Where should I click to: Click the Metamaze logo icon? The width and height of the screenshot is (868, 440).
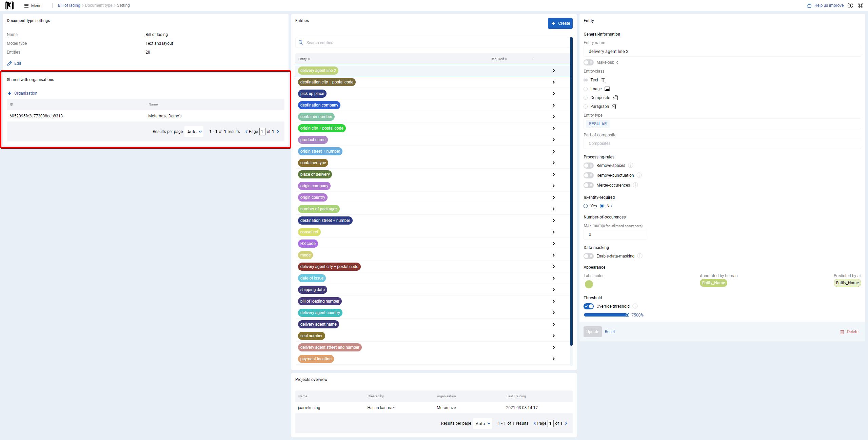tap(9, 5)
